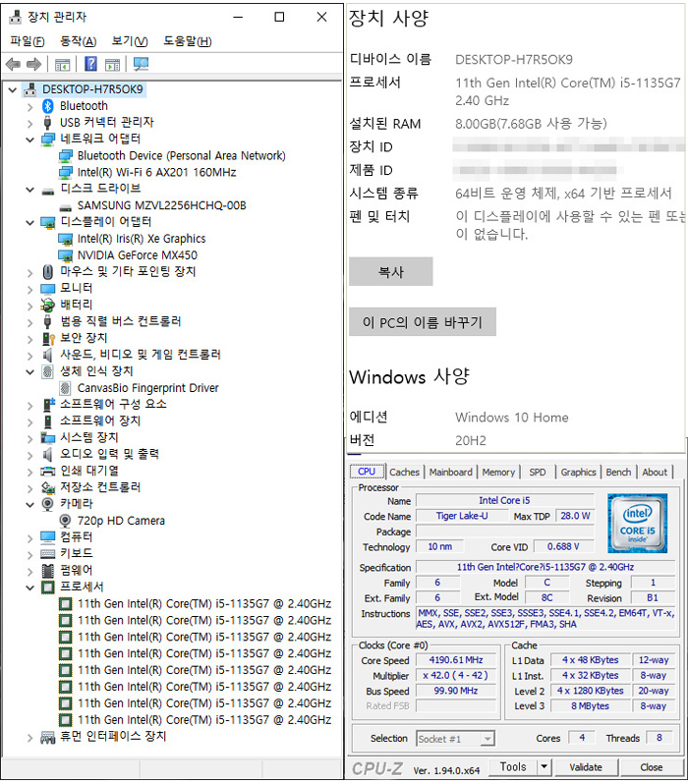This screenshot has height=784, width=688.
Task: Click the 카메라 category icon
Action: [47, 504]
